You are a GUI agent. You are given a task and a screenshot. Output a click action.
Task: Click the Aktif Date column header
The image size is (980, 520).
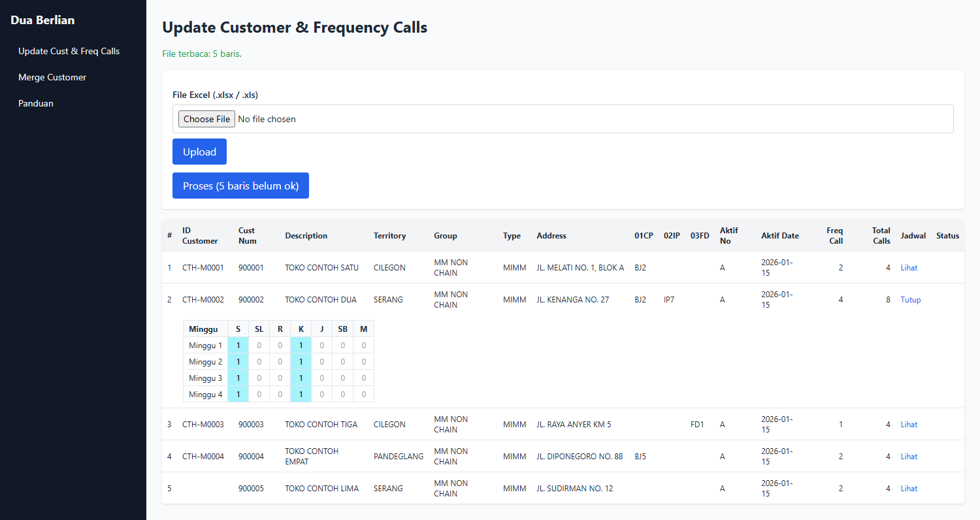coord(780,235)
